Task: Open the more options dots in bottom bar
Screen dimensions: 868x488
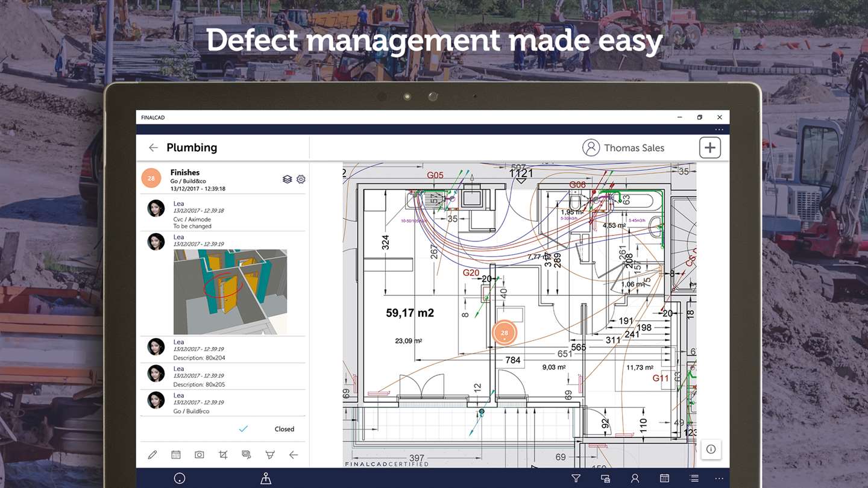Action: pos(719,478)
